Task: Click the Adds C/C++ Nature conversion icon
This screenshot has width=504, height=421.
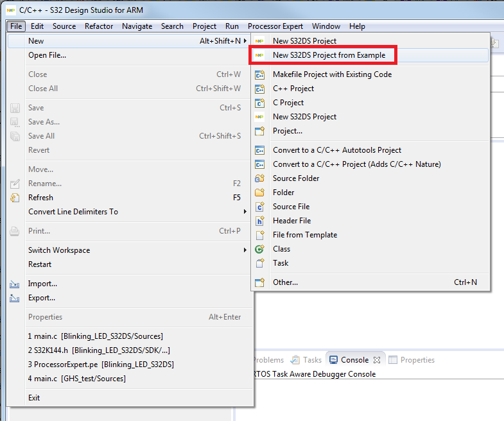Action: pyautogui.click(x=260, y=164)
